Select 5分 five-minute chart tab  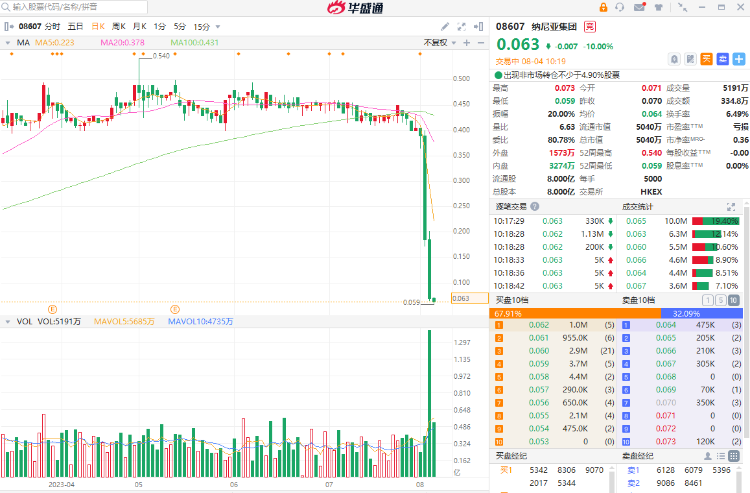[x=179, y=27]
